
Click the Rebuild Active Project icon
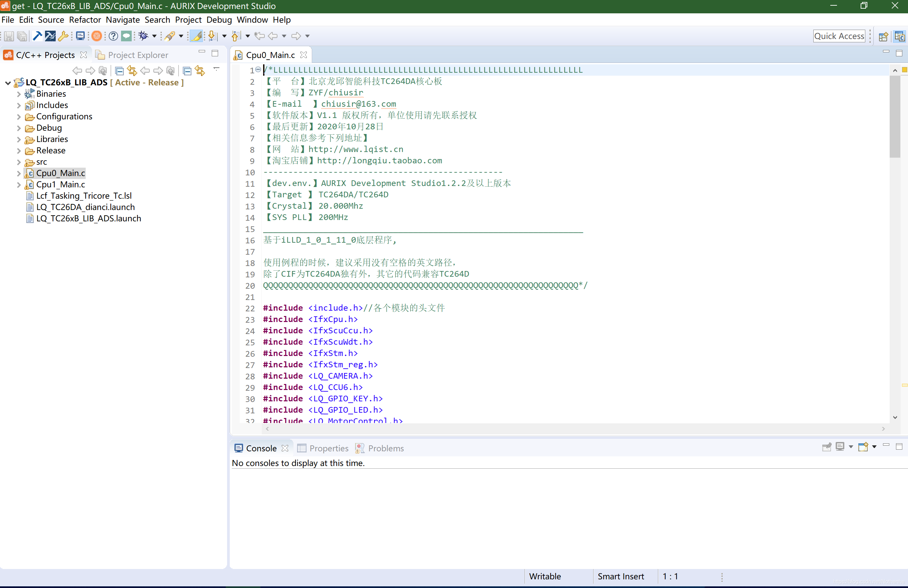50,36
